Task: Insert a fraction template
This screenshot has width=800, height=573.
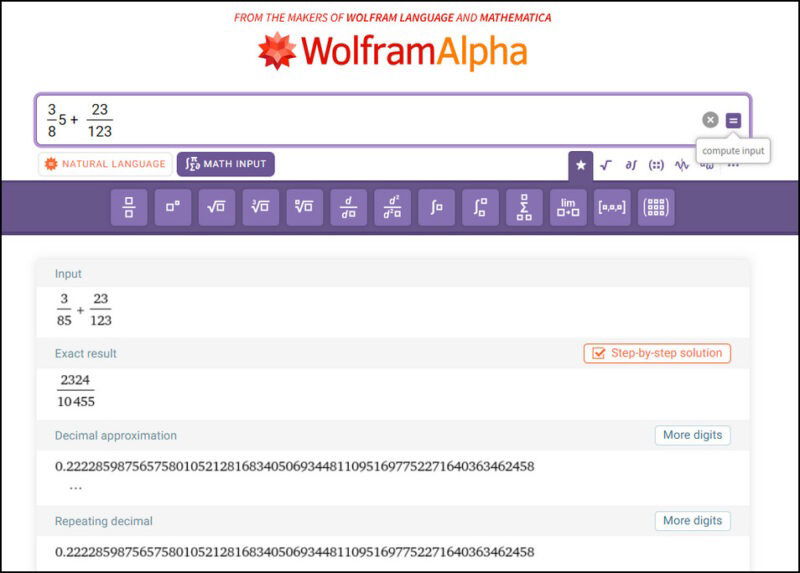Action: pos(129,207)
